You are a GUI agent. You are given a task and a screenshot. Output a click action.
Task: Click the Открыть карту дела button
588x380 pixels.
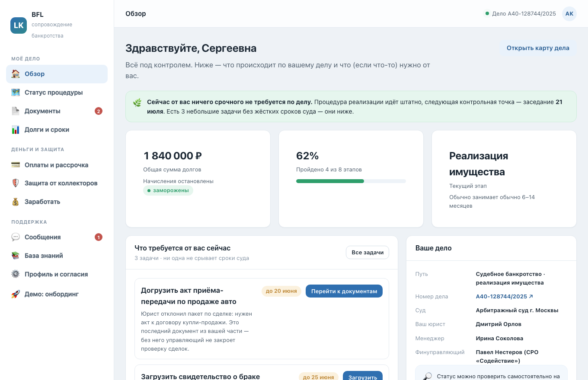coord(538,48)
